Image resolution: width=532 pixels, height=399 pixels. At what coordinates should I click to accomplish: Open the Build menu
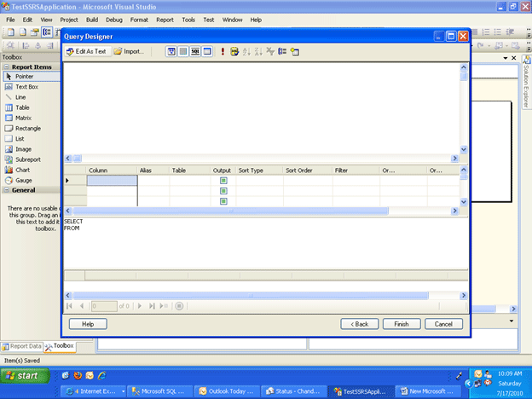tap(92, 20)
